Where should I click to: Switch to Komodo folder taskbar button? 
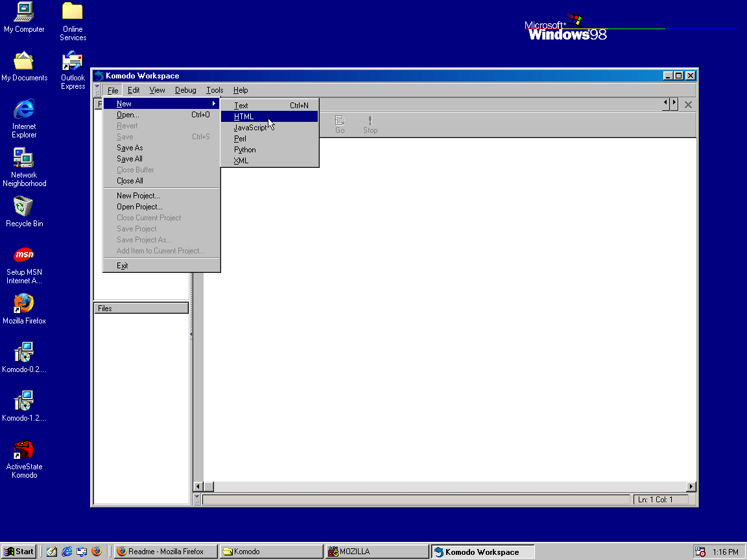point(272,552)
